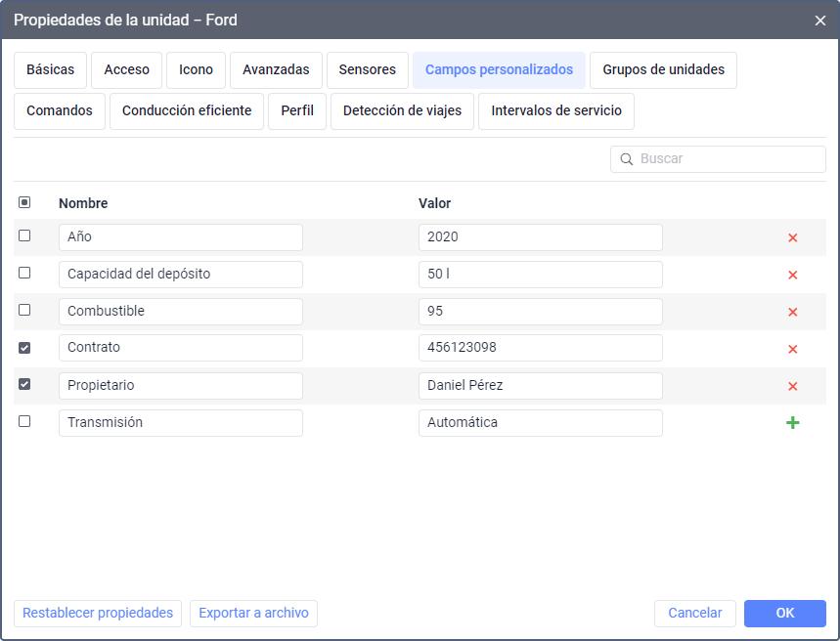Edit the Daniel Pérez value field

pos(540,386)
